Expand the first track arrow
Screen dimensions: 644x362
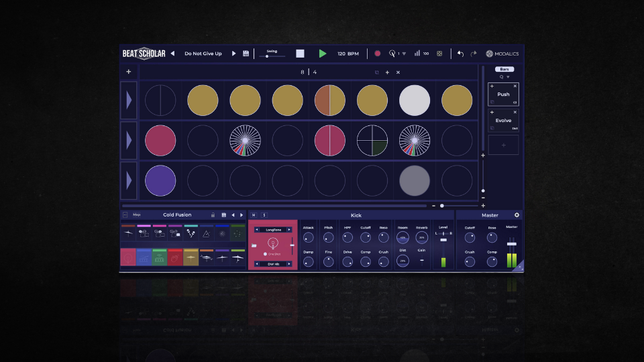[x=129, y=101]
